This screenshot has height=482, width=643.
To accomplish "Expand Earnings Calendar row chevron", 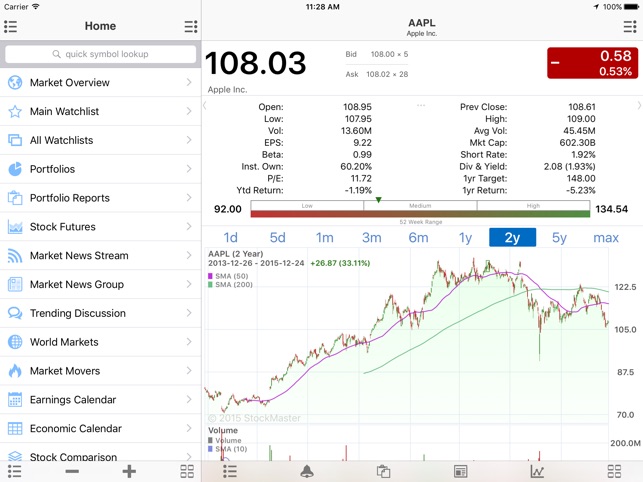I will coord(189,399).
